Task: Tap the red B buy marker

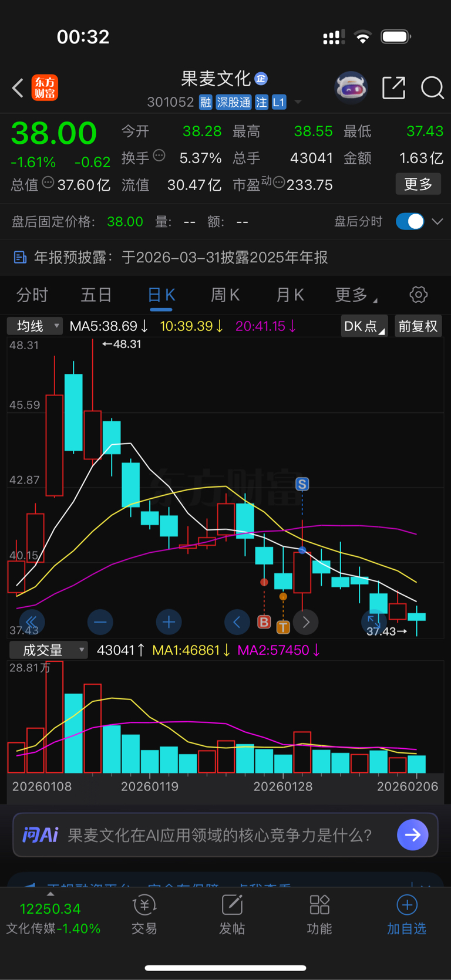Action: pos(264,622)
